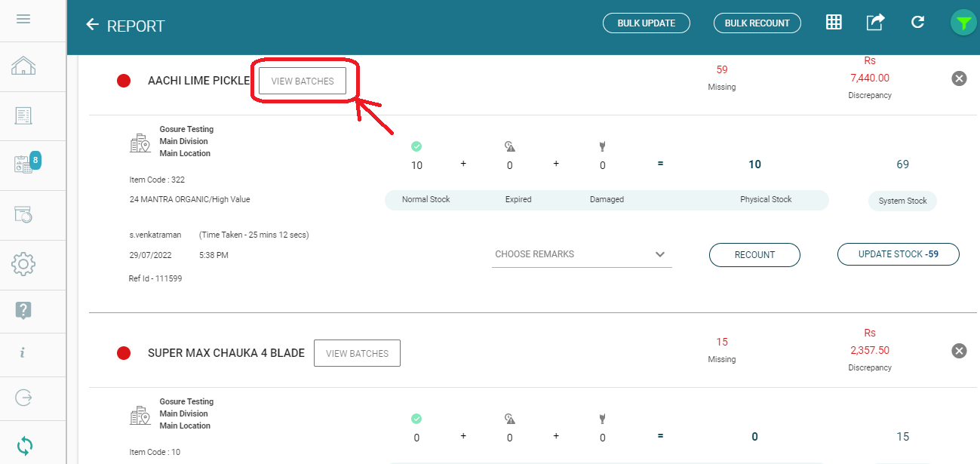Click the green sync icon

point(25,445)
